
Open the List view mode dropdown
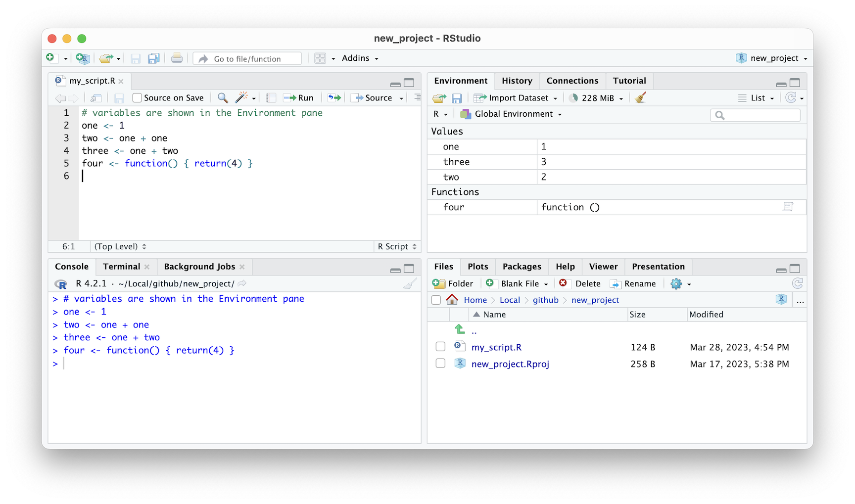point(756,98)
